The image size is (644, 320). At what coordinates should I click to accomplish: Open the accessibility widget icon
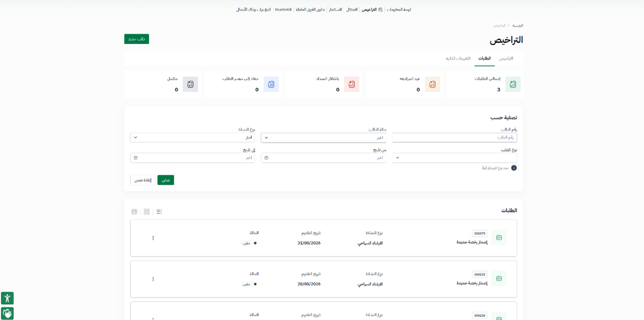coord(7,298)
